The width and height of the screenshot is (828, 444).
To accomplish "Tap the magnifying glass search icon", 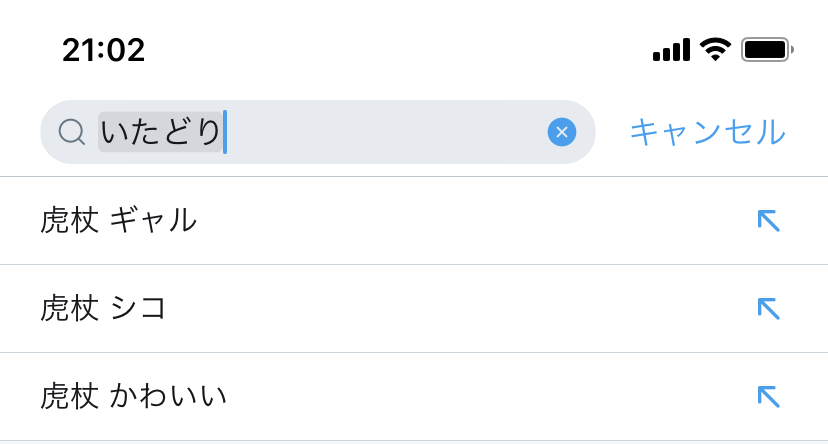I will (71, 132).
